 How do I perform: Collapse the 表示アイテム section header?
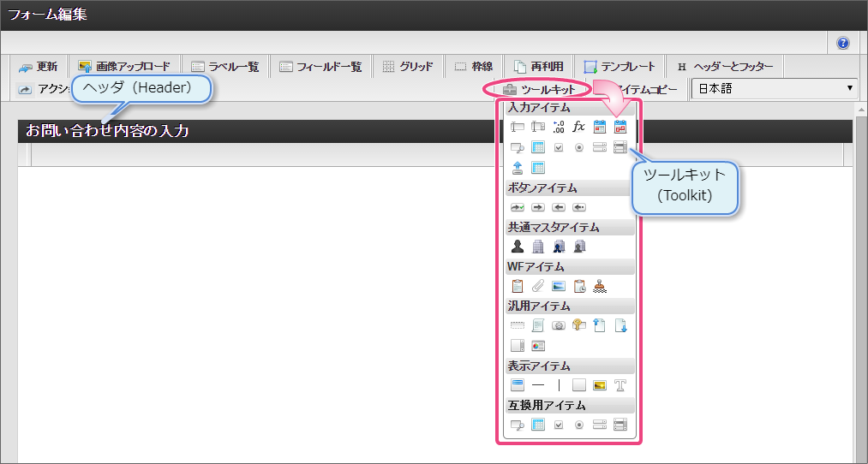[x=570, y=366]
